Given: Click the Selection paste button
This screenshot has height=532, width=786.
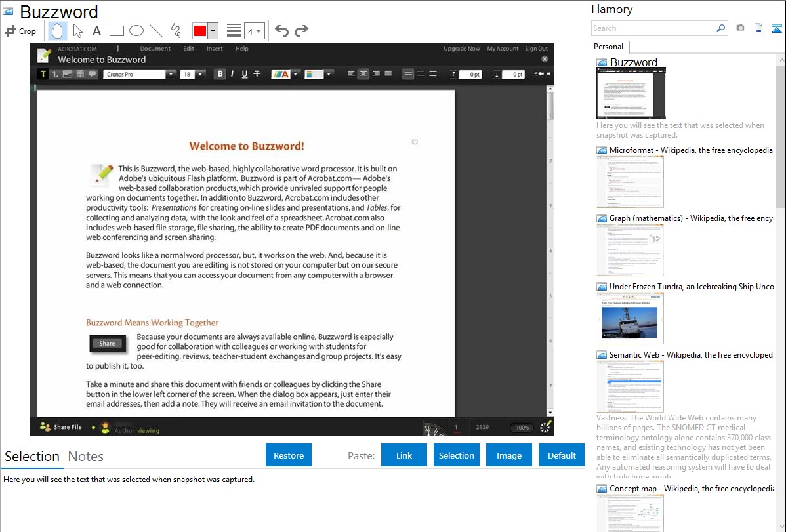Looking at the screenshot, I should point(456,455).
